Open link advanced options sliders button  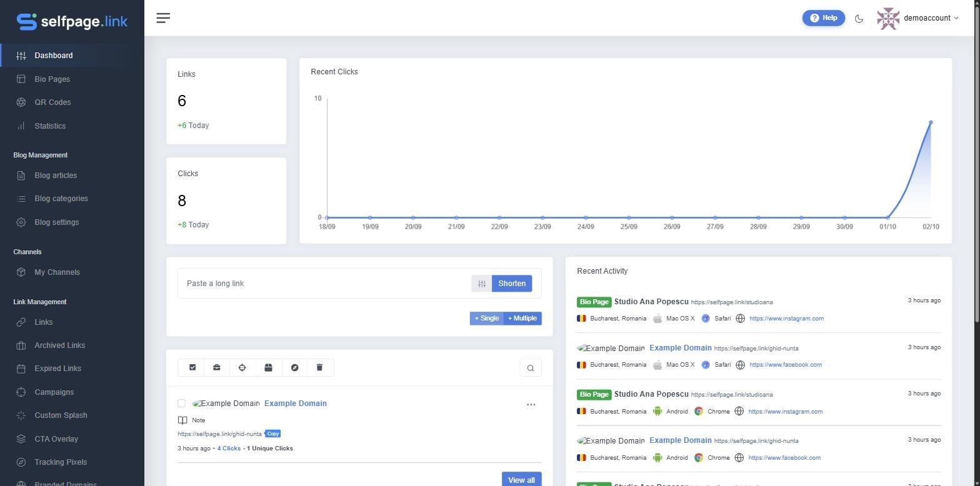coord(482,284)
